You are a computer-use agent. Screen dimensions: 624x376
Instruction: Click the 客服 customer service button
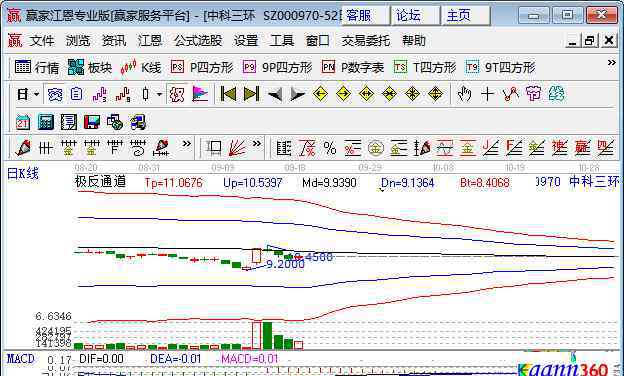click(x=365, y=16)
